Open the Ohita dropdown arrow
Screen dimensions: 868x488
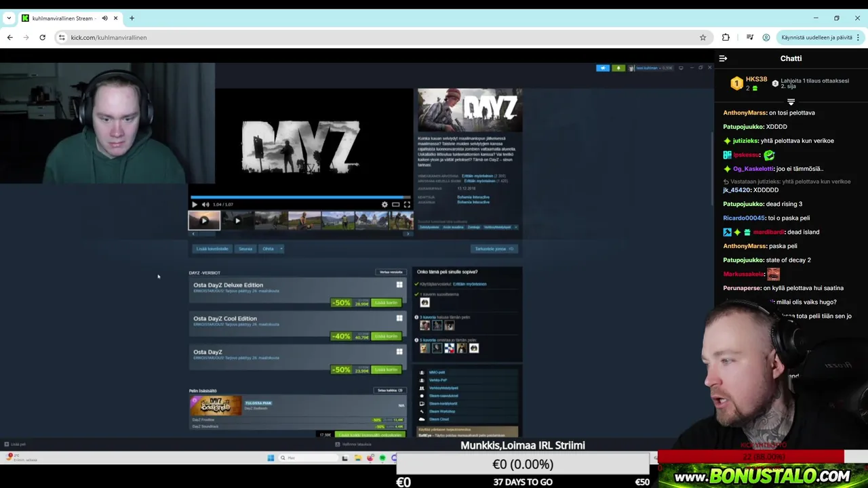tap(281, 249)
